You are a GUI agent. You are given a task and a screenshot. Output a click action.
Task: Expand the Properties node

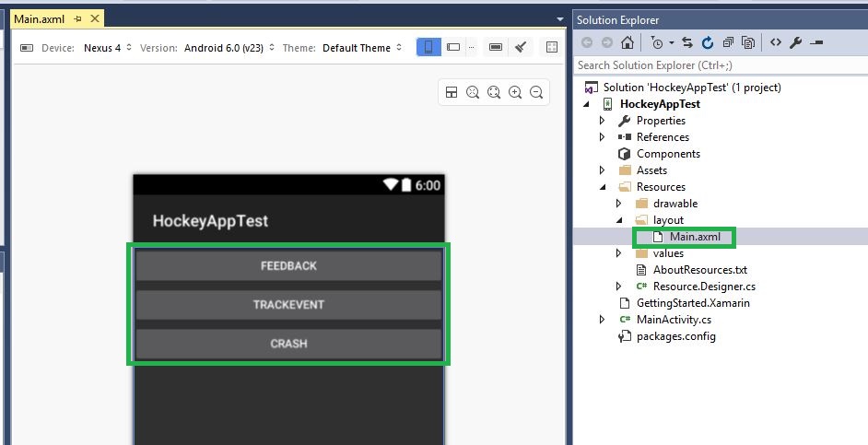click(603, 121)
